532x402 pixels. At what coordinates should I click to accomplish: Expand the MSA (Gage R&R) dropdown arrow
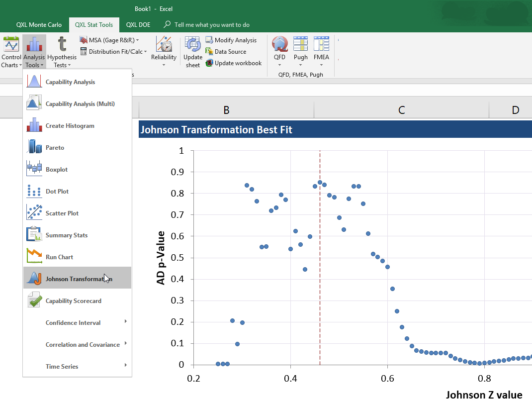(x=137, y=40)
